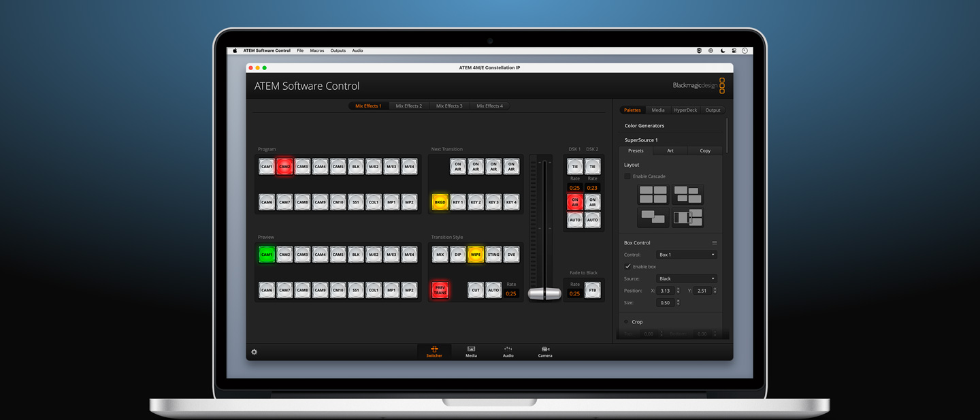980x420 pixels.
Task: Open the Media page icon
Action: pyautogui.click(x=470, y=351)
